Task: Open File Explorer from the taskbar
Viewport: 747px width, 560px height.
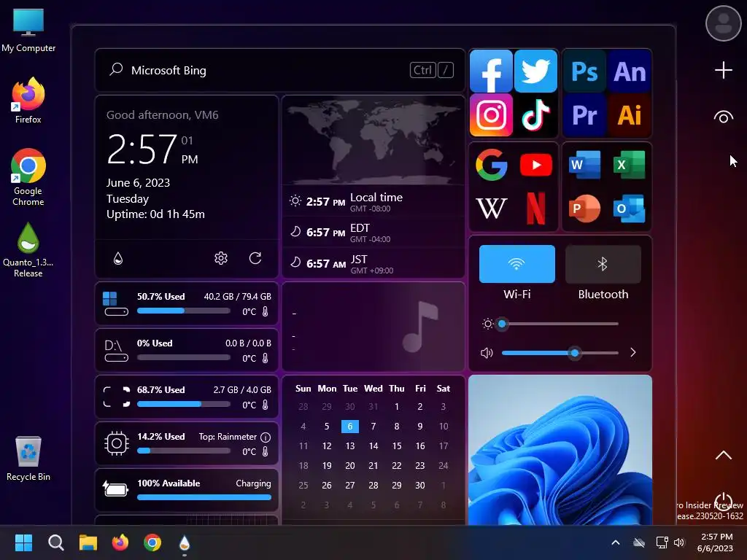Action: pyautogui.click(x=88, y=542)
